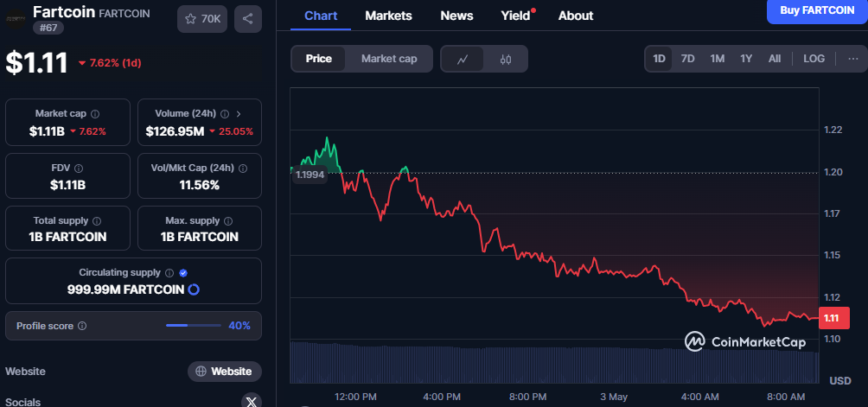Screen dimensions: 868x407
Task: Click the 11.56% Vol/Mkt Cap value
Action: [200, 185]
